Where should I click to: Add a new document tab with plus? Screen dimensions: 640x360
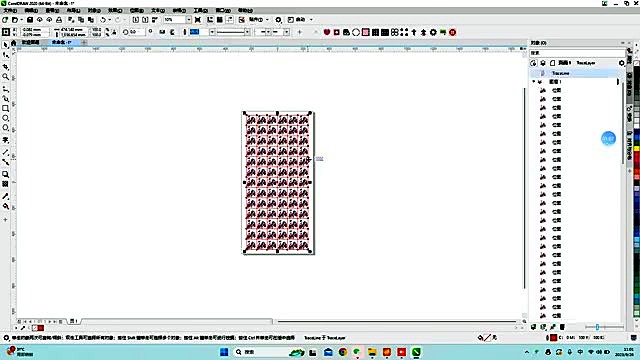pyautogui.click(x=84, y=42)
